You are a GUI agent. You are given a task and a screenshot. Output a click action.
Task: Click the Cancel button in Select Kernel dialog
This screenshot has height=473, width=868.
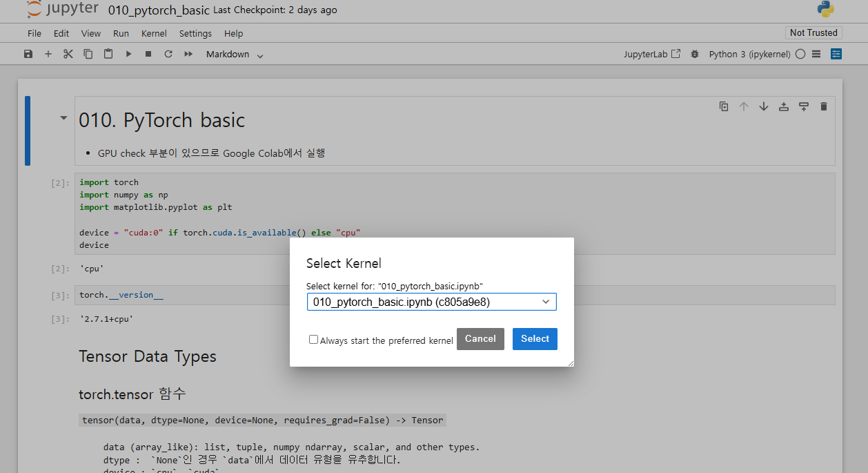(x=480, y=339)
